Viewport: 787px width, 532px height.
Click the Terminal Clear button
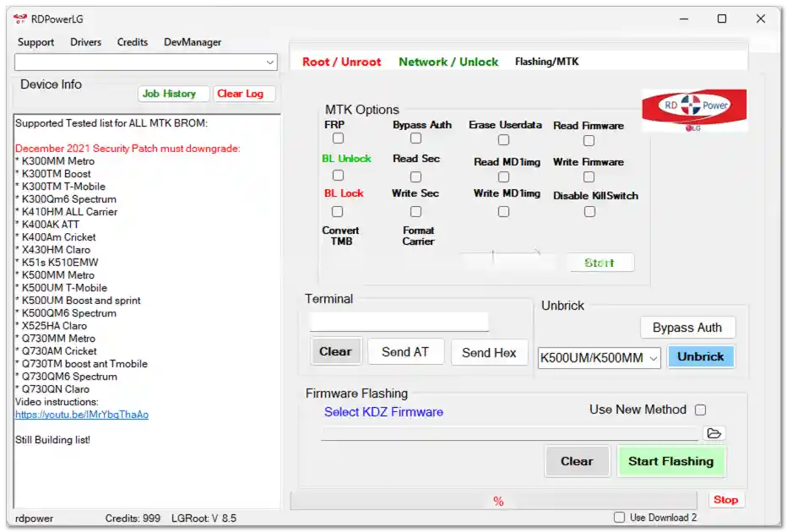pos(335,352)
